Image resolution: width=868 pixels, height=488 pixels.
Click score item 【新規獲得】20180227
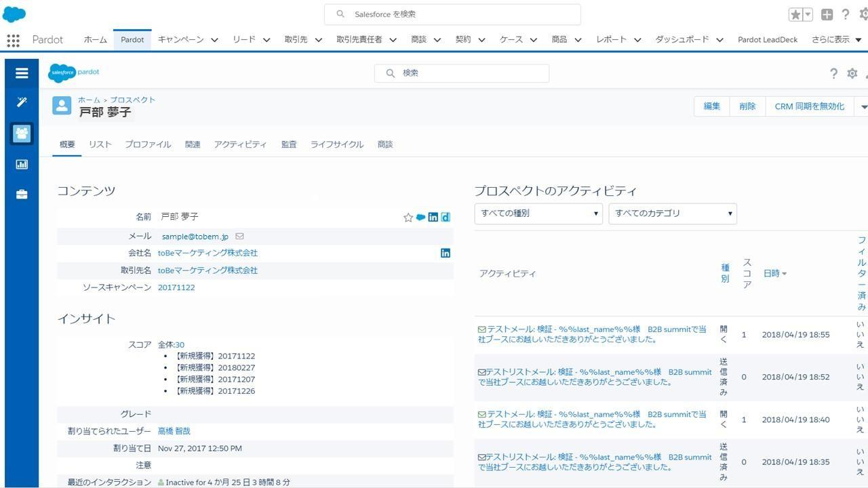214,367
